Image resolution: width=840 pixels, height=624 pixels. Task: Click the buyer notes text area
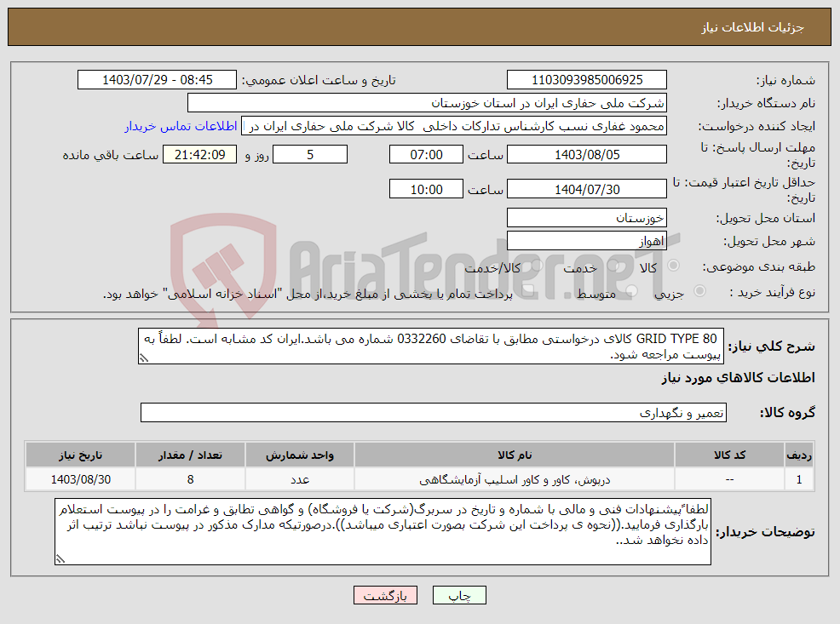[x=383, y=532]
